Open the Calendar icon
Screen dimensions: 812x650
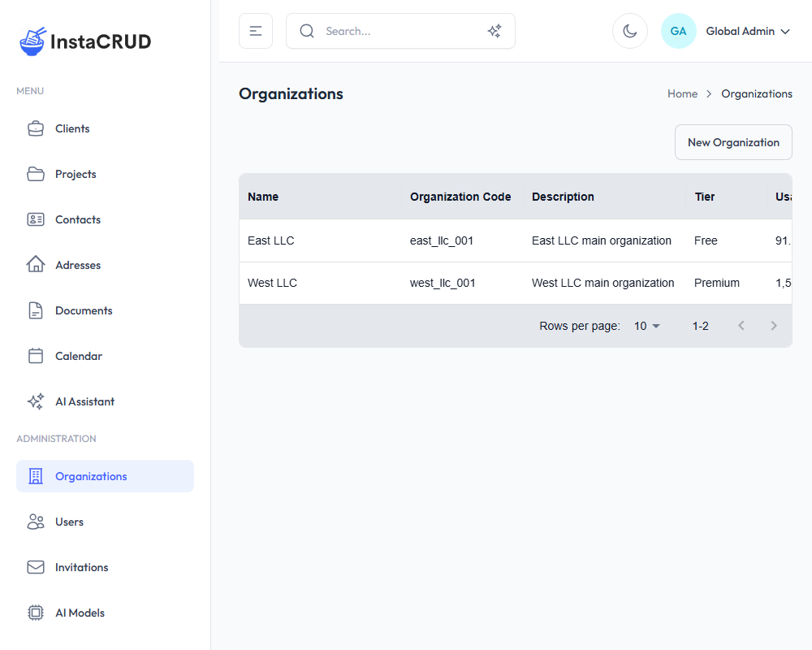[36, 355]
